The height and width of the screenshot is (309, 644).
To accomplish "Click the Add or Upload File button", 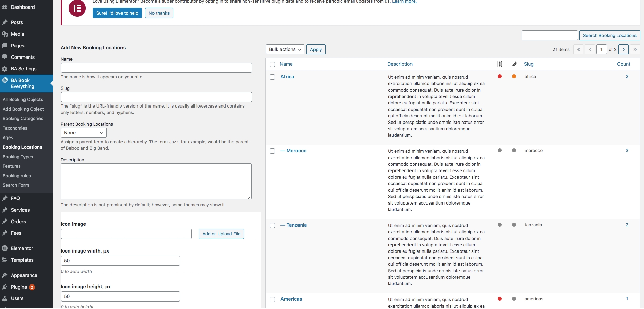I will [x=221, y=234].
